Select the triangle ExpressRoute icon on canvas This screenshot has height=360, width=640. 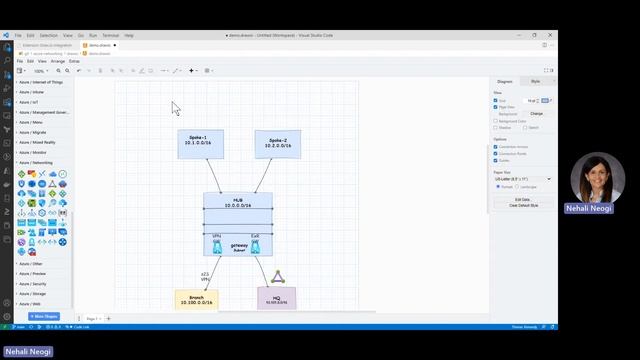point(278,277)
